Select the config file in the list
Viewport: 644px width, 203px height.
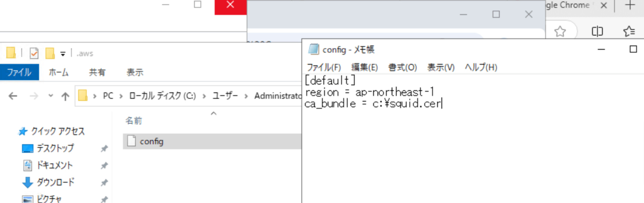pyautogui.click(x=213, y=141)
